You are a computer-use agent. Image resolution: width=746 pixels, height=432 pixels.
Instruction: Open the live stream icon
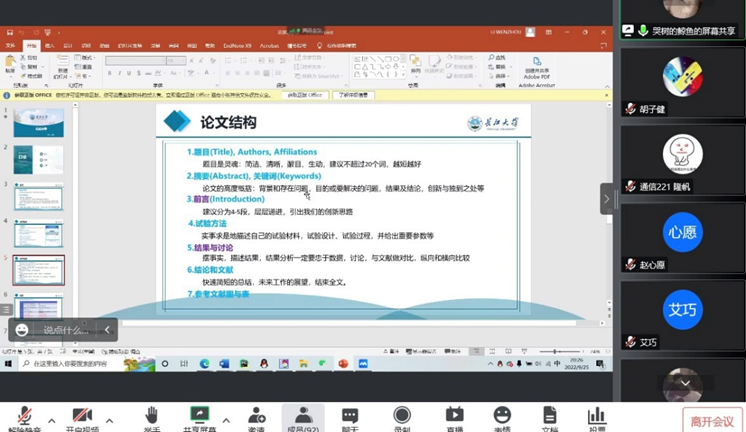(x=454, y=417)
